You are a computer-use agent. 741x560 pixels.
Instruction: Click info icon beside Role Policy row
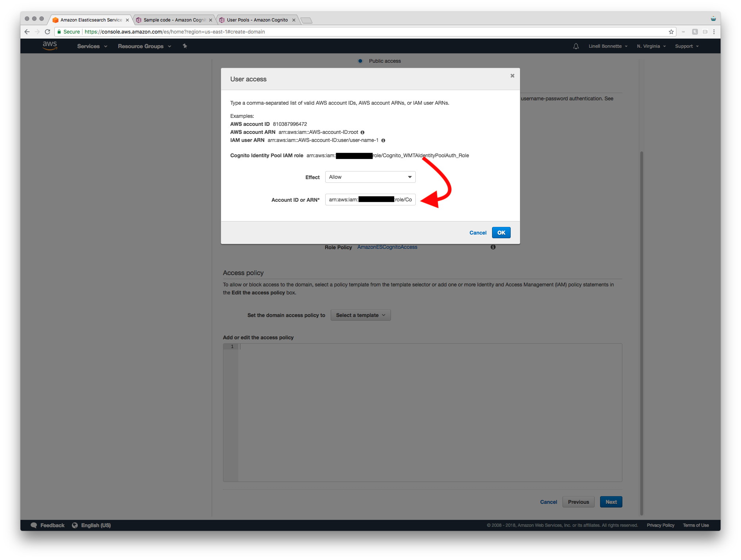(493, 247)
